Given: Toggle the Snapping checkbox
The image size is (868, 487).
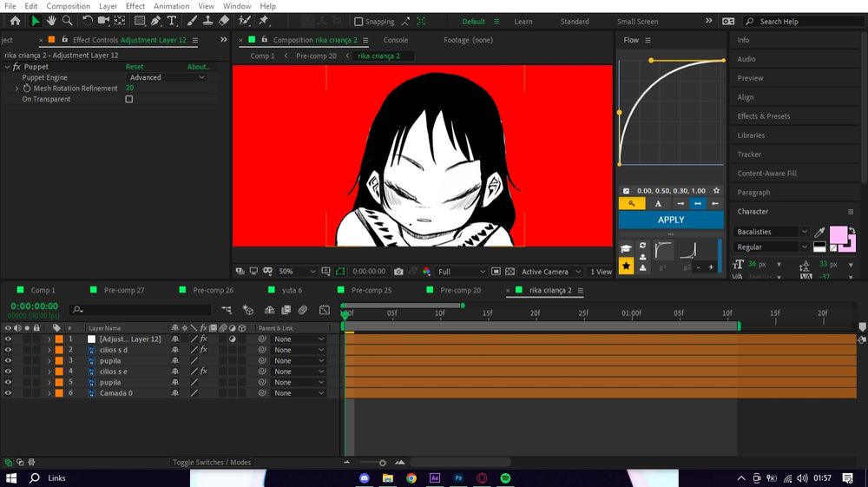Looking at the screenshot, I should click(x=359, y=22).
